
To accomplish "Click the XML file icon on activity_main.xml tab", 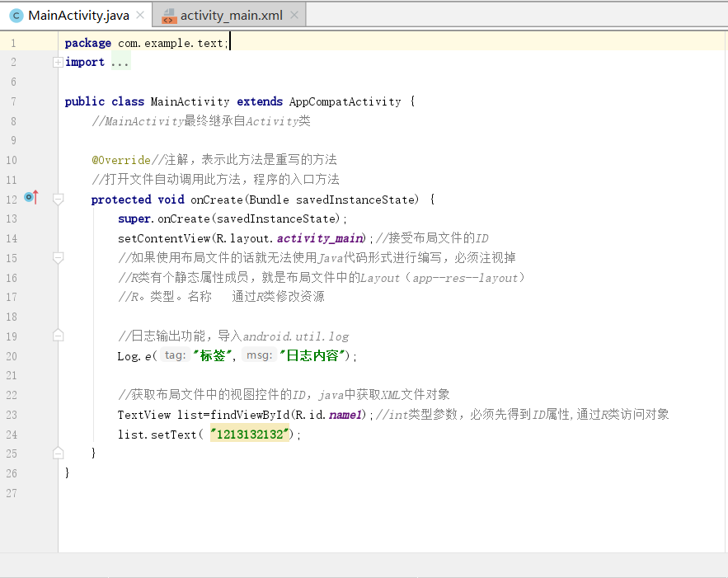I will 168,16.
